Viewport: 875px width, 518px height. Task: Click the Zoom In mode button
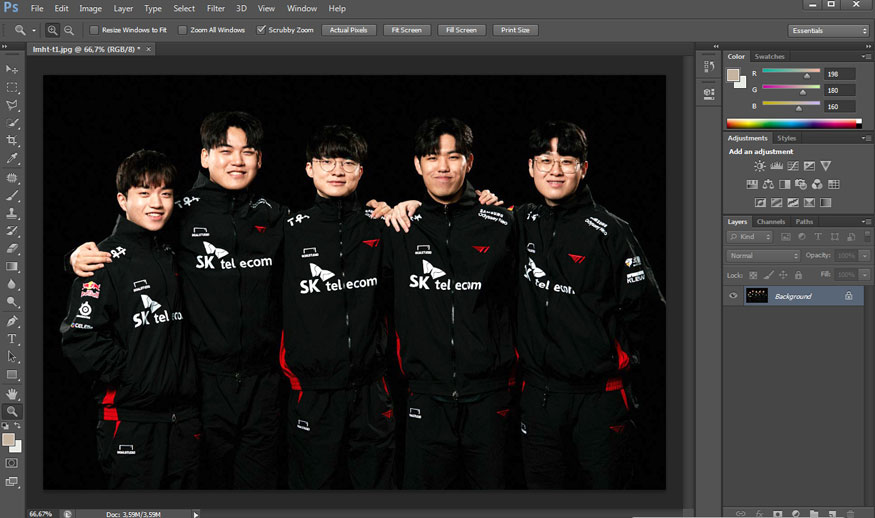click(x=52, y=30)
